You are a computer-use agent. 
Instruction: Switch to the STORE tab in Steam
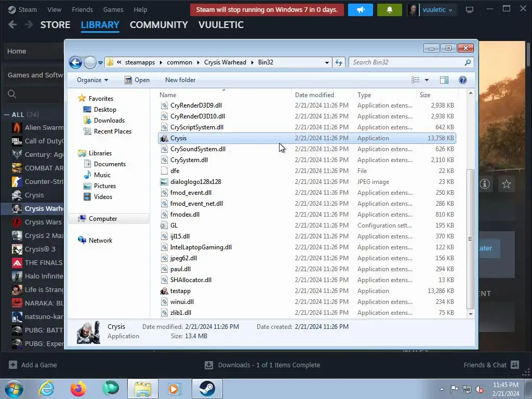click(x=55, y=25)
